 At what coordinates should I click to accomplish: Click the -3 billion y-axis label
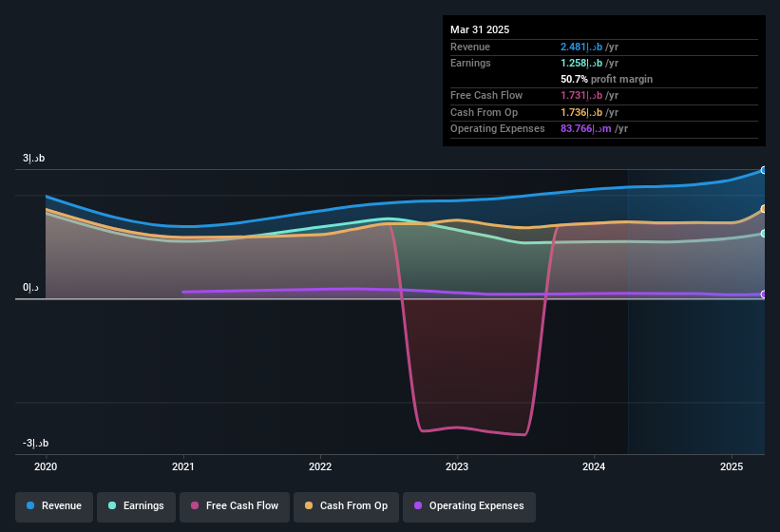[36, 443]
